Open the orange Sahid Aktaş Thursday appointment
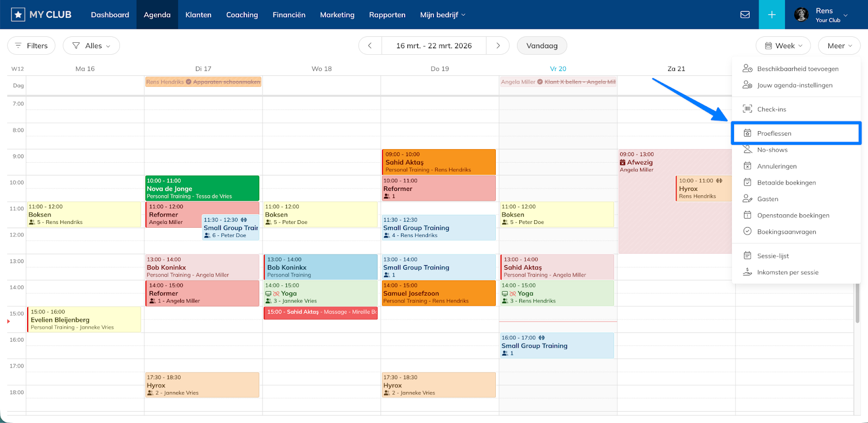 click(438, 162)
